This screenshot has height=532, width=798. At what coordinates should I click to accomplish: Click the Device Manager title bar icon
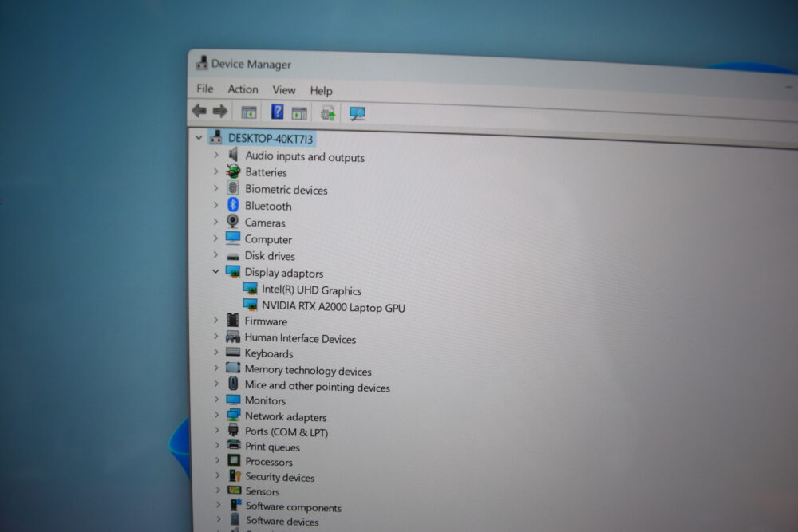202,62
